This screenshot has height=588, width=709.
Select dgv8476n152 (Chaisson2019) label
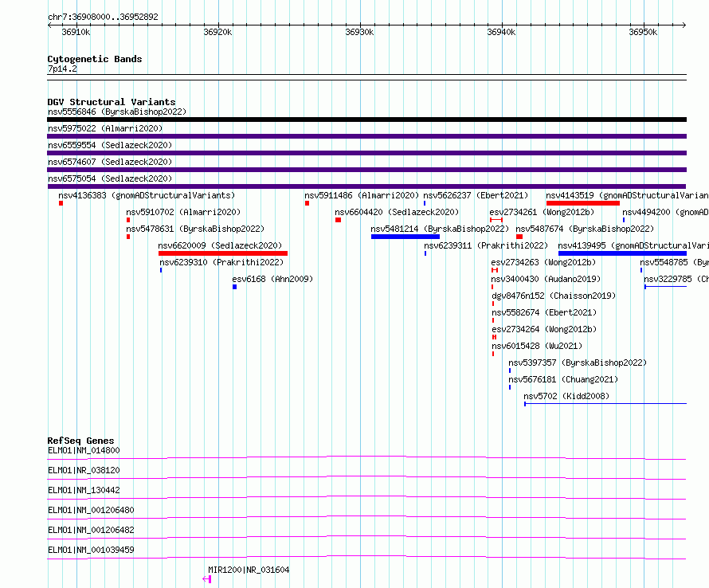click(x=554, y=296)
